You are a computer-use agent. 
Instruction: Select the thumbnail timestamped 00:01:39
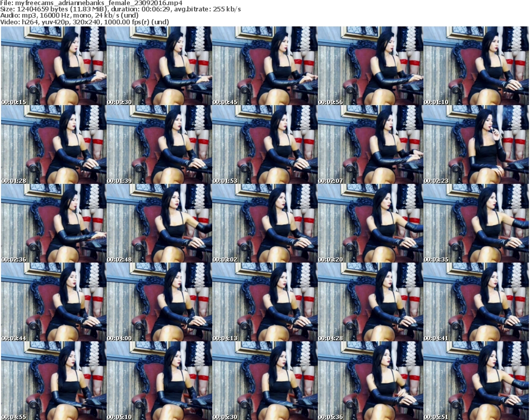point(159,144)
